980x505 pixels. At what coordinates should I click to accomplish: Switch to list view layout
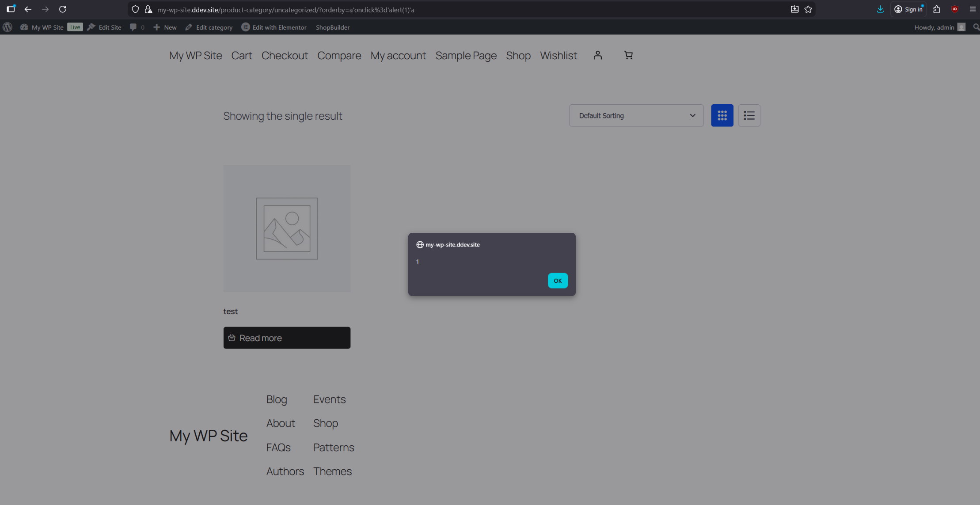(749, 115)
